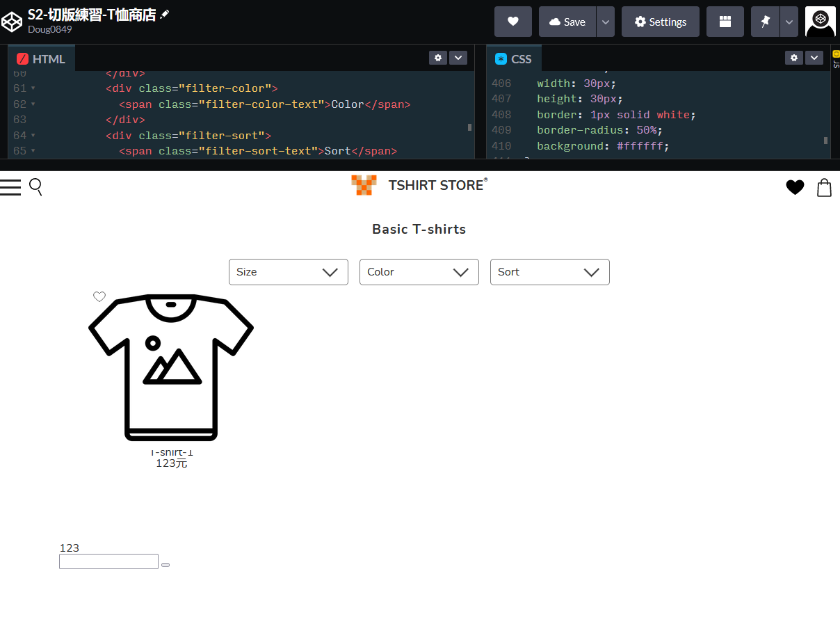840x622 pixels.
Task: Open the Save options dropdown arrow
Action: tap(606, 22)
